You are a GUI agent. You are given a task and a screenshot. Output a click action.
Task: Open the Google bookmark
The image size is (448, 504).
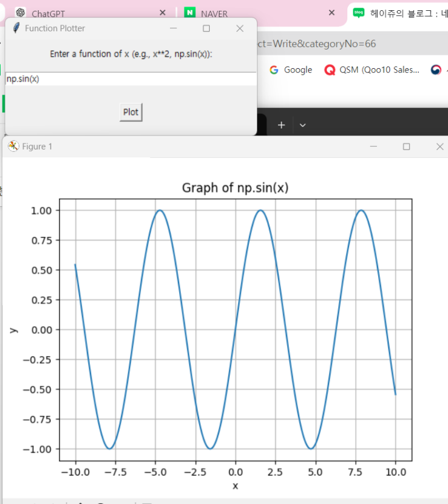[x=291, y=70]
